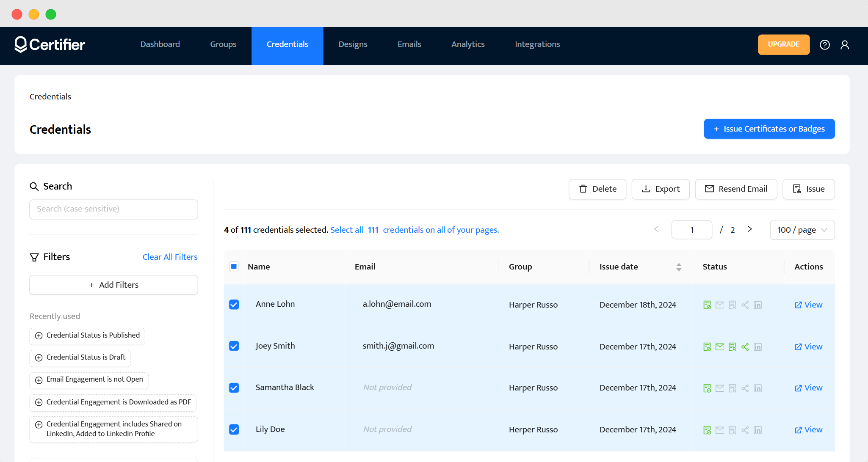Viewport: 868px width, 462px height.
Task: Click the certificate icon in Samantha Black's row
Action: [x=732, y=388]
